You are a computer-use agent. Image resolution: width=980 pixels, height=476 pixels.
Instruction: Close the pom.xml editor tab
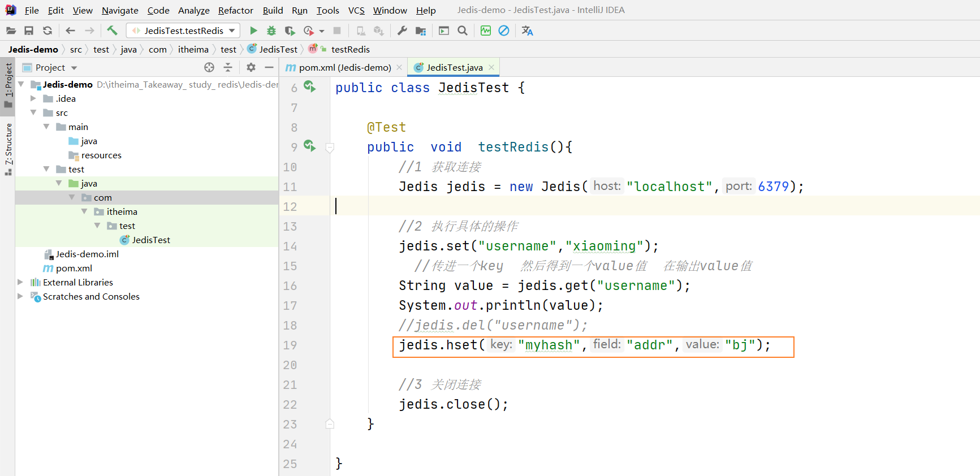(x=399, y=67)
